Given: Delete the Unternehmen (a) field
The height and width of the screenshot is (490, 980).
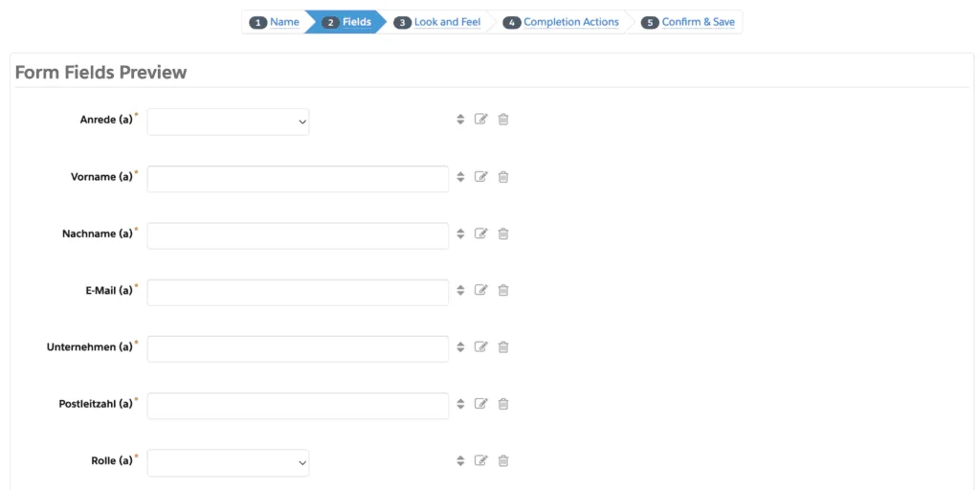Looking at the screenshot, I should (x=503, y=346).
